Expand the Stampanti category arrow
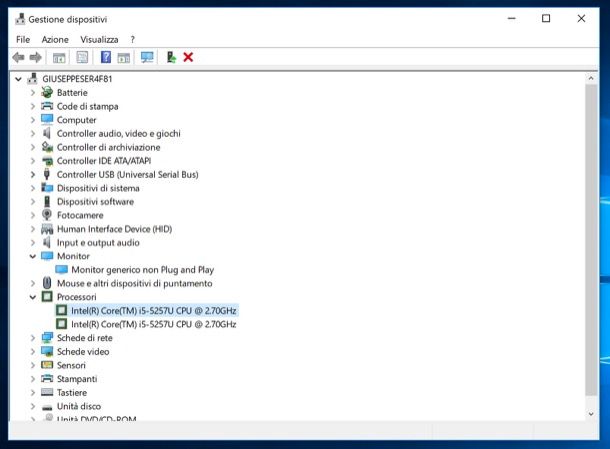 33,379
